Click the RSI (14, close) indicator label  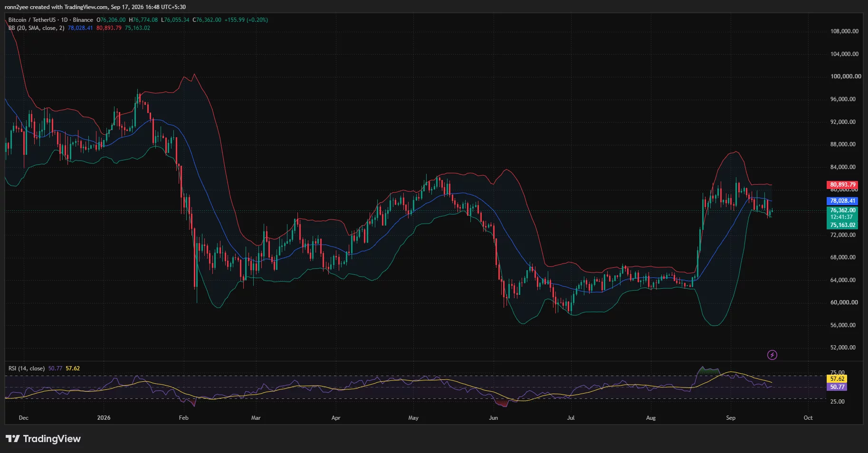click(x=27, y=368)
